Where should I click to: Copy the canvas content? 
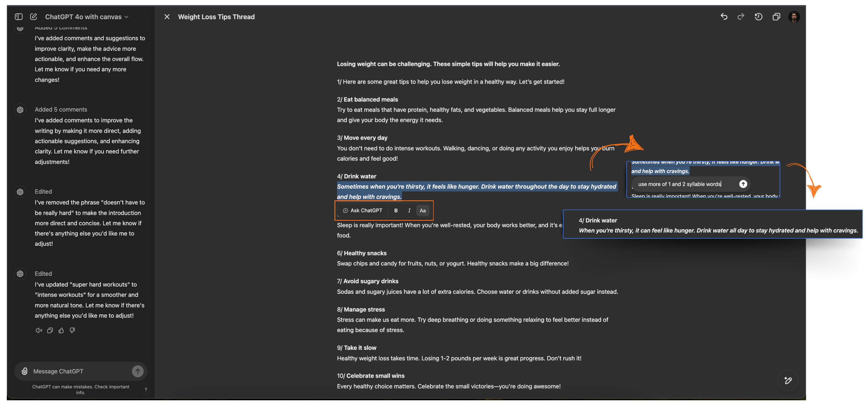pyautogui.click(x=776, y=17)
